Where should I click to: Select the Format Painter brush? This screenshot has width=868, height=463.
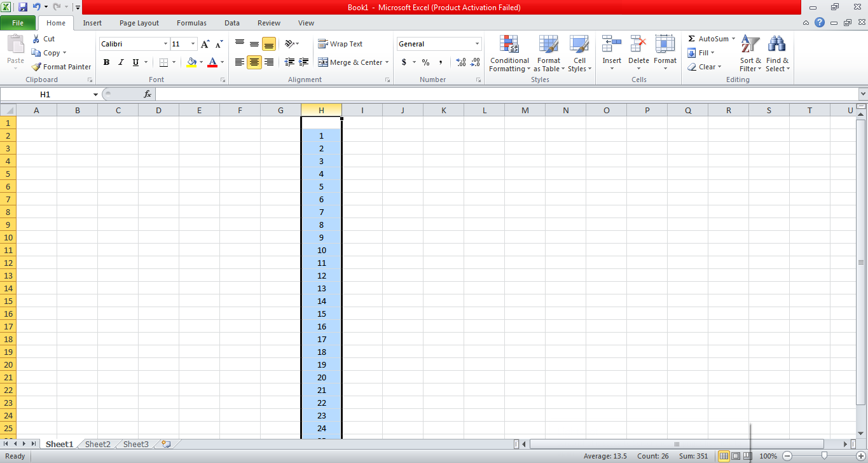coord(62,67)
